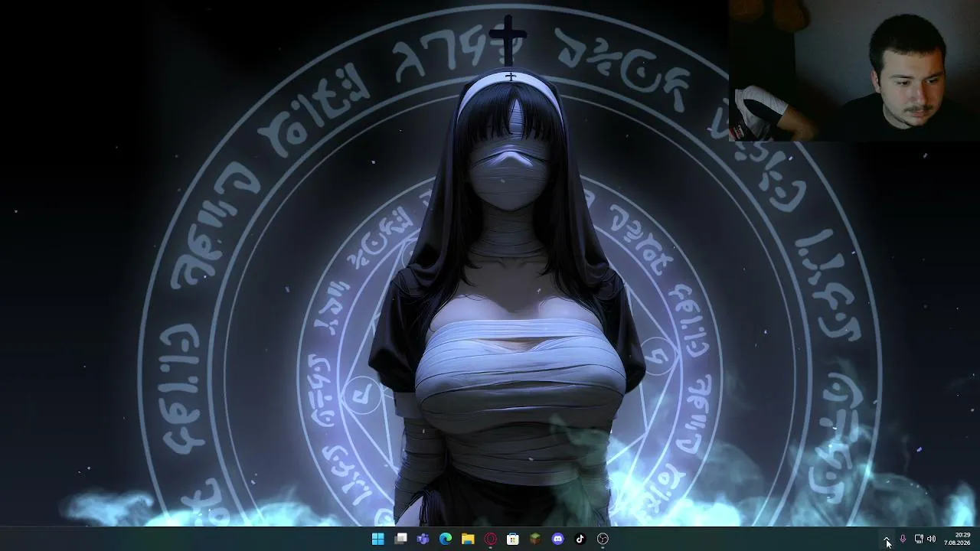Open File Explorer from the taskbar

click(x=468, y=539)
